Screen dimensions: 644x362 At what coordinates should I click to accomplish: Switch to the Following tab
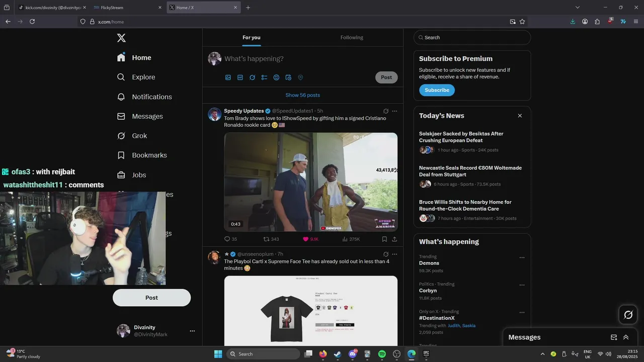pyautogui.click(x=352, y=38)
